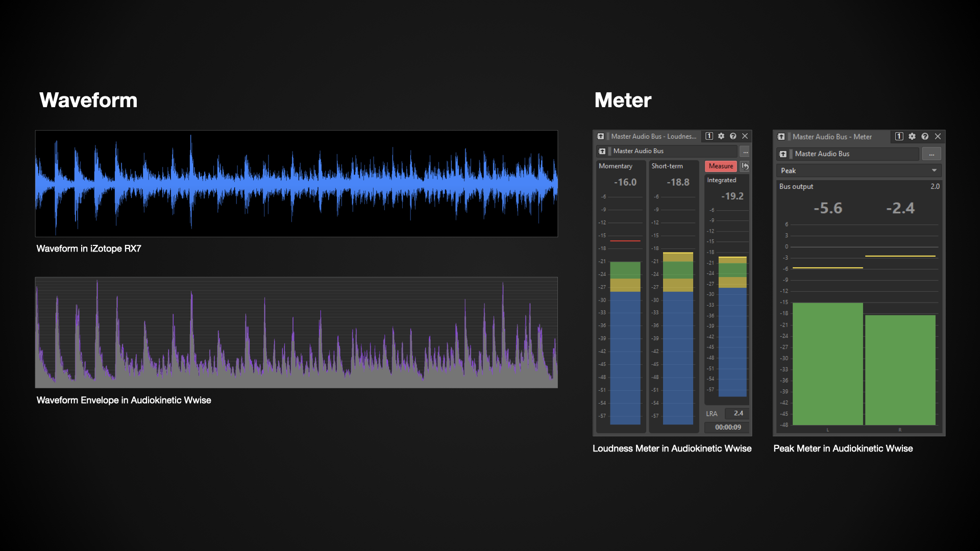The height and width of the screenshot is (551, 980).
Task: Click the Integrated value -19.2
Action: click(x=732, y=196)
